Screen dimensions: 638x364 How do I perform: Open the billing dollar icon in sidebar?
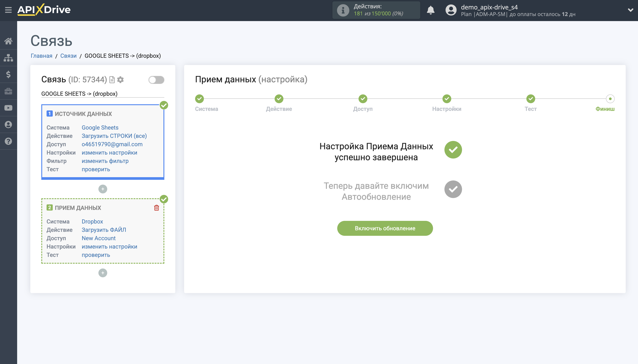click(x=8, y=74)
